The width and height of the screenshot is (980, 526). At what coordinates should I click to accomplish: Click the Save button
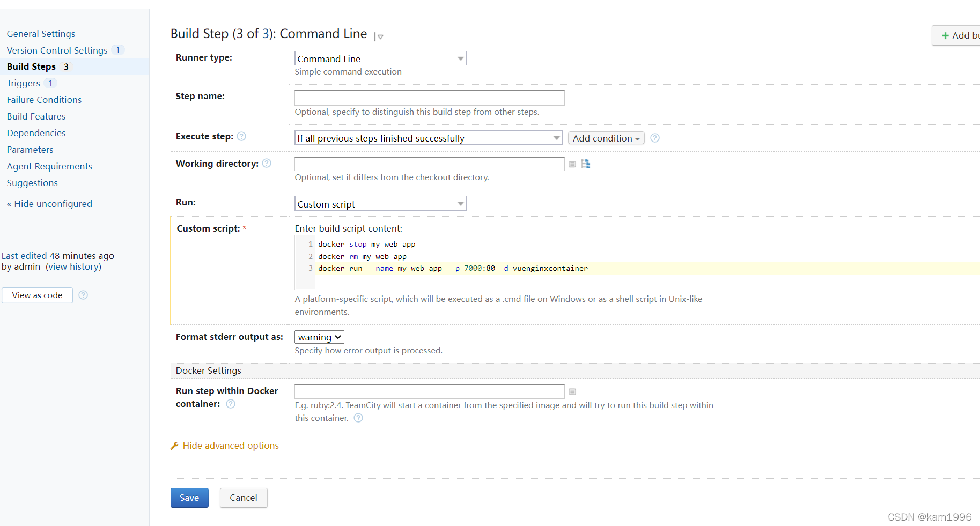click(189, 498)
